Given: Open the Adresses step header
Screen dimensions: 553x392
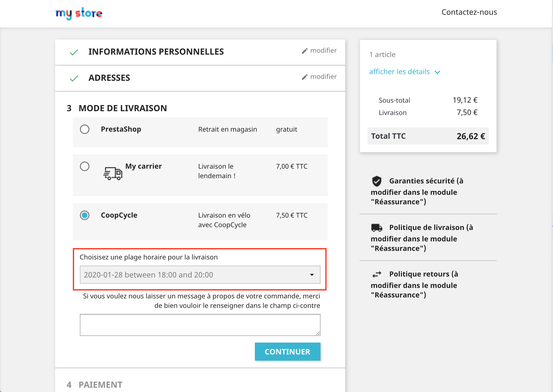Looking at the screenshot, I should tap(109, 78).
